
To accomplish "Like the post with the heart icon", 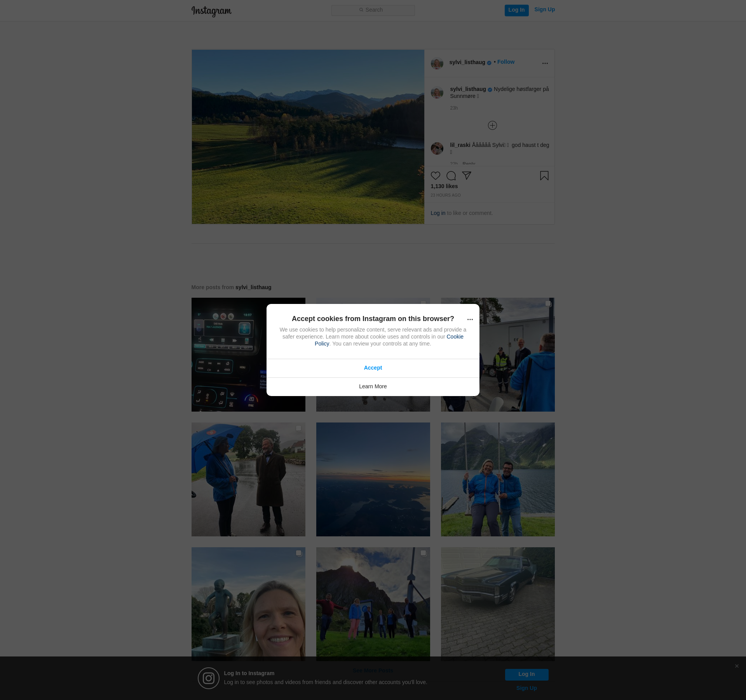I will [x=436, y=176].
